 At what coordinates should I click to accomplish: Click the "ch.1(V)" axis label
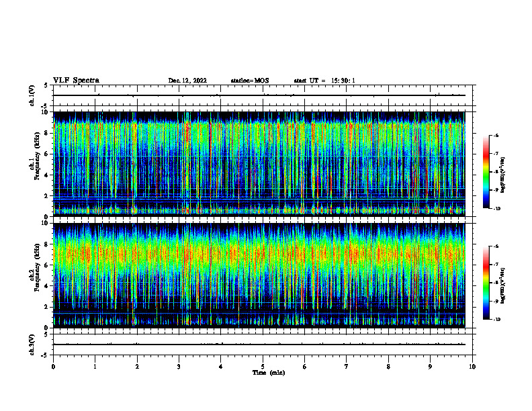32,95
